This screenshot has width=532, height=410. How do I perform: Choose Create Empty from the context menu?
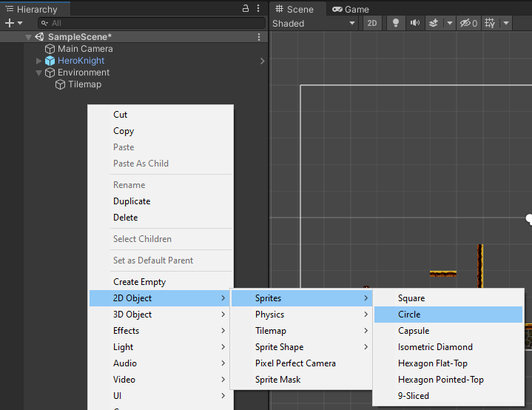(161, 282)
